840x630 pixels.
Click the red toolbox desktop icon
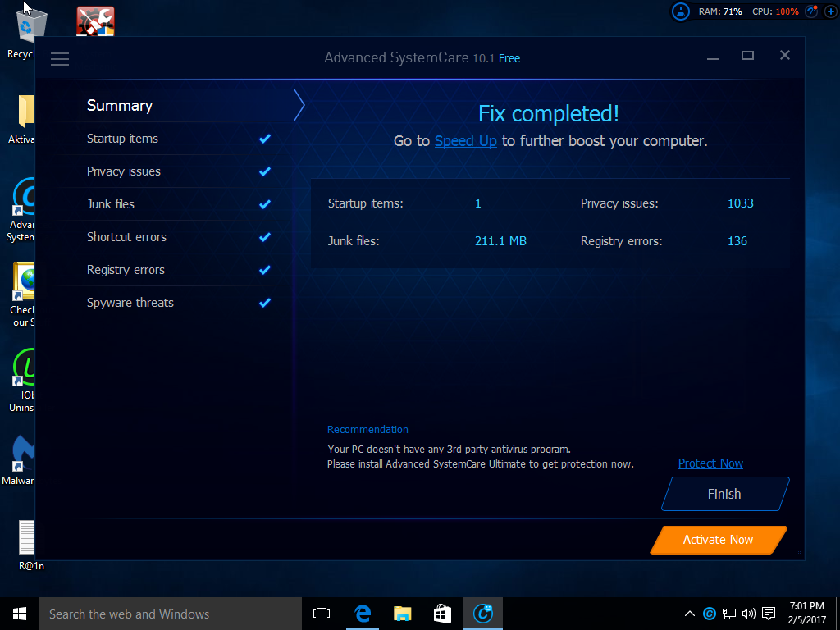click(x=95, y=21)
